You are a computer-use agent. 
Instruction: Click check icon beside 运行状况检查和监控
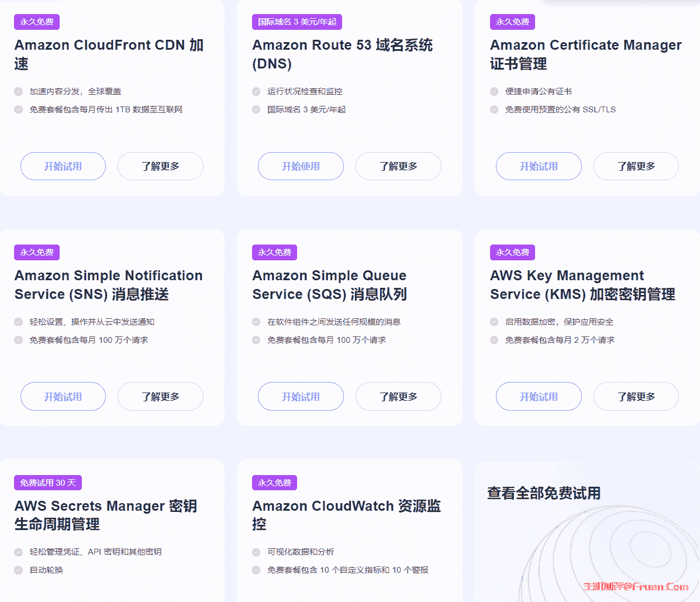click(256, 91)
